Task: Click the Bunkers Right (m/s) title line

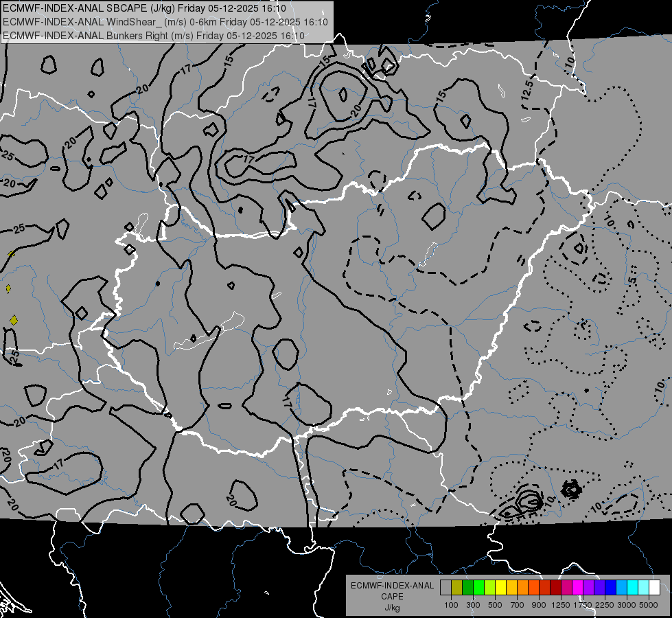Action: [154, 36]
